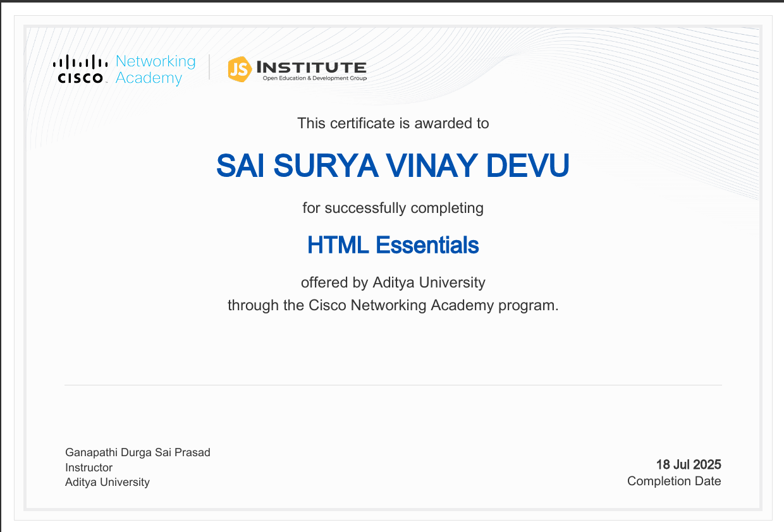Select the completion date 18 Jul 2025
Viewport: 784px width, 532px height.
[689, 464]
